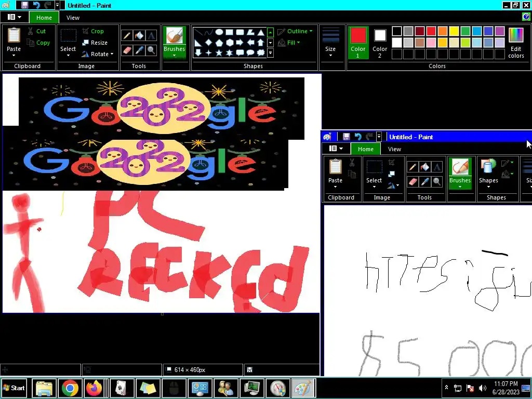Open the Edit colors dialog
This screenshot has height=399, width=532.
point(516,43)
